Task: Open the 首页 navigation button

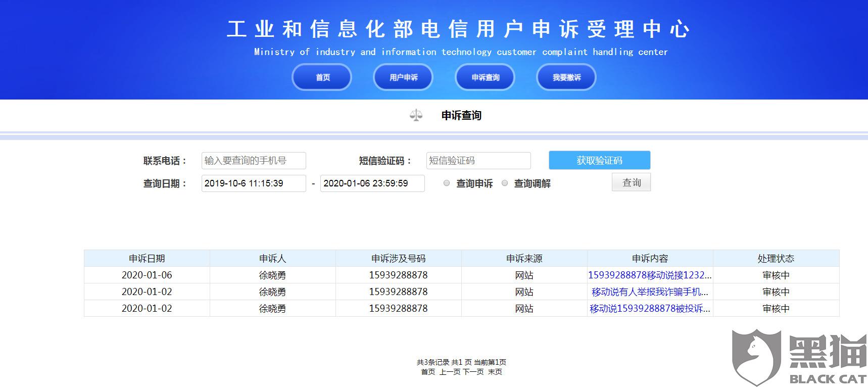Action: [x=322, y=77]
